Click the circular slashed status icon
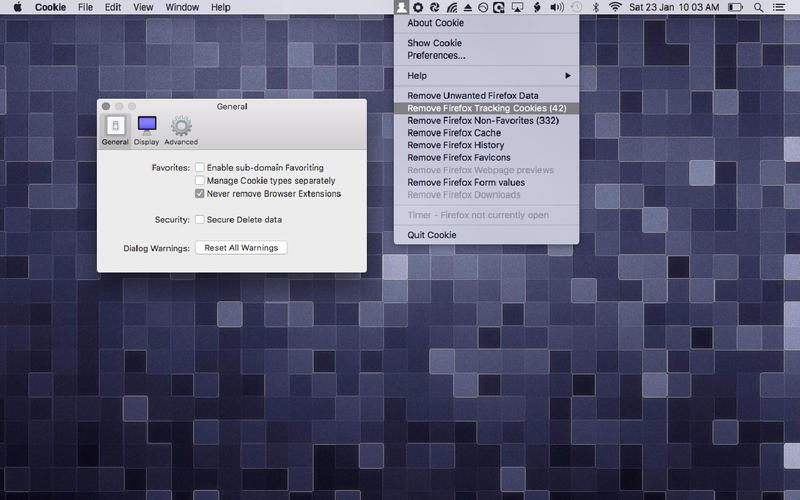This screenshot has height=500, width=800. pyautogui.click(x=483, y=7)
